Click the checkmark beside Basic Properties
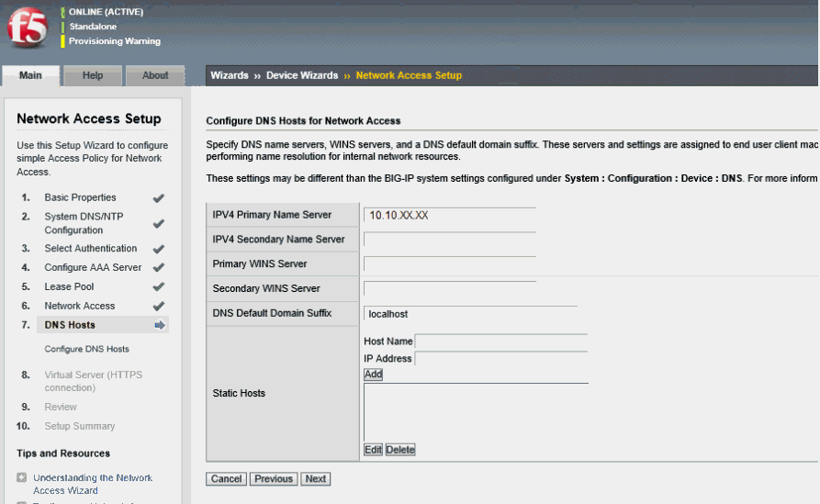Image resolution: width=820 pixels, height=504 pixels. coord(158,197)
